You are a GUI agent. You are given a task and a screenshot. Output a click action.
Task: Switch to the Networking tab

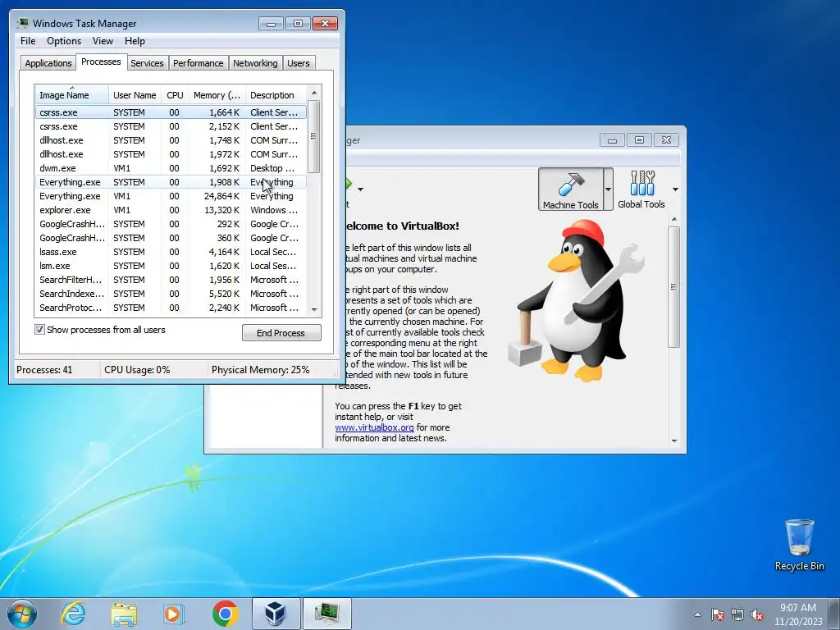(255, 63)
